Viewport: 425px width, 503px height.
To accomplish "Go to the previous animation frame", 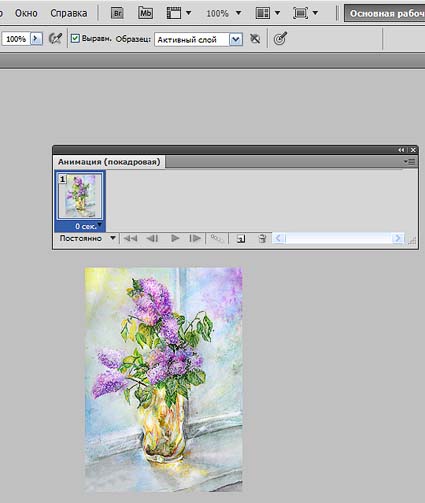I will coord(152,238).
